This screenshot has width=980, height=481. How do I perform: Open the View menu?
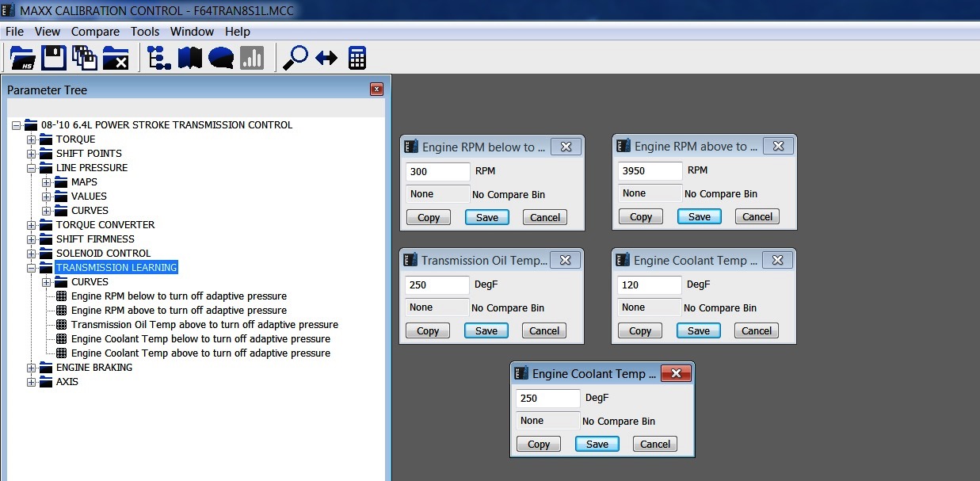click(x=48, y=32)
